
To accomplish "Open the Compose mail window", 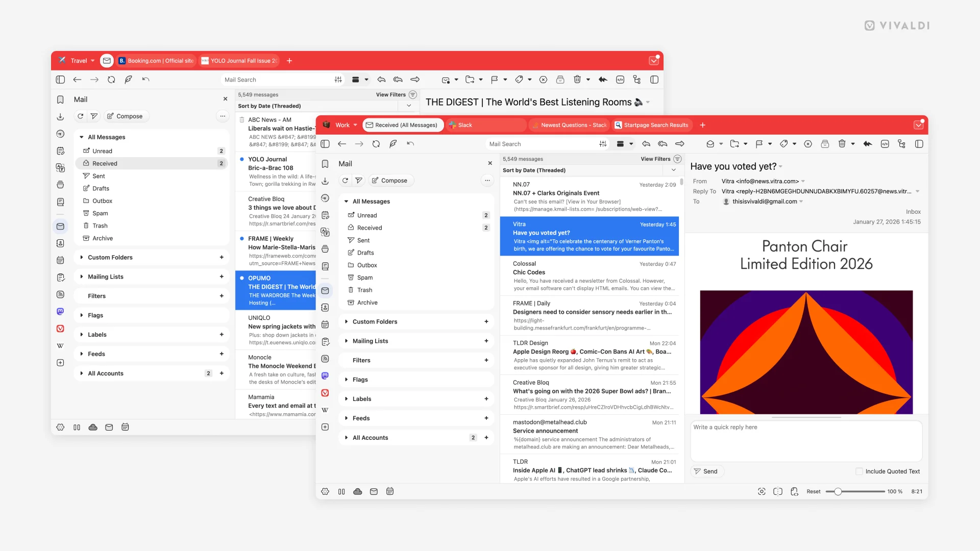I will tap(390, 180).
